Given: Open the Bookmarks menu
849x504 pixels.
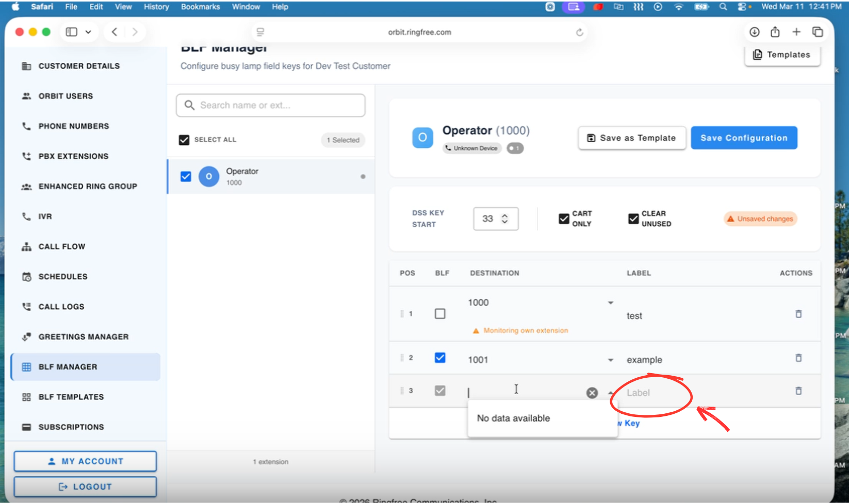Looking at the screenshot, I should (x=200, y=7).
